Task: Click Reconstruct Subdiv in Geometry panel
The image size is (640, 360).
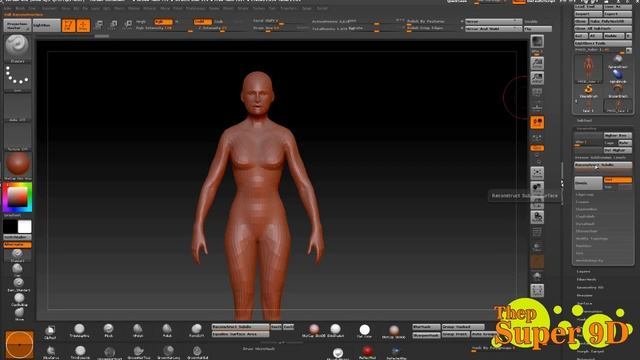Action: [603, 165]
